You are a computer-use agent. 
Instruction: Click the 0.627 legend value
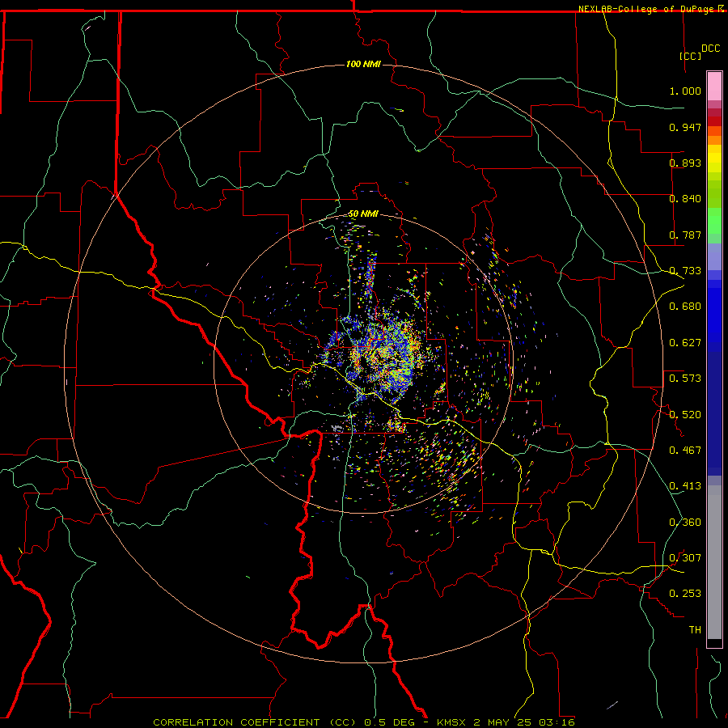click(x=685, y=343)
